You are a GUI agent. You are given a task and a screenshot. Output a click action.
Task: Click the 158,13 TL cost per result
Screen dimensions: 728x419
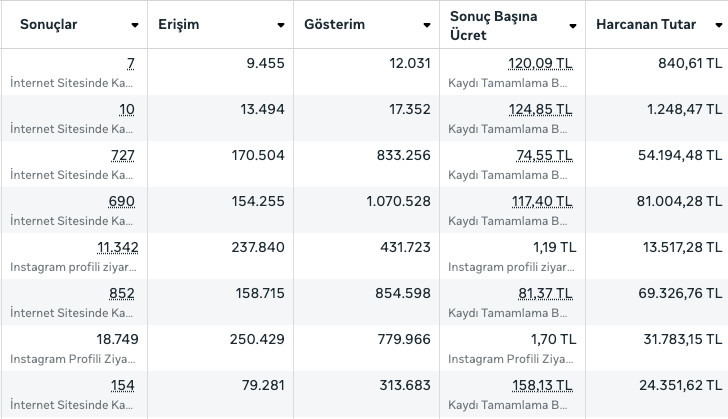542,385
